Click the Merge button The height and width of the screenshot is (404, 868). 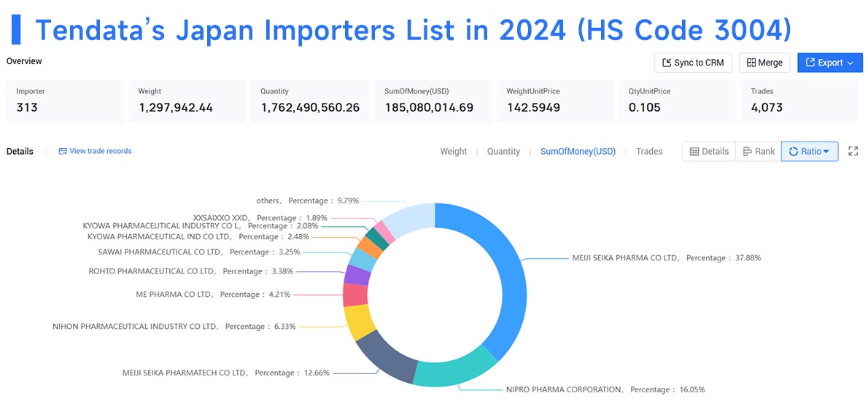764,63
